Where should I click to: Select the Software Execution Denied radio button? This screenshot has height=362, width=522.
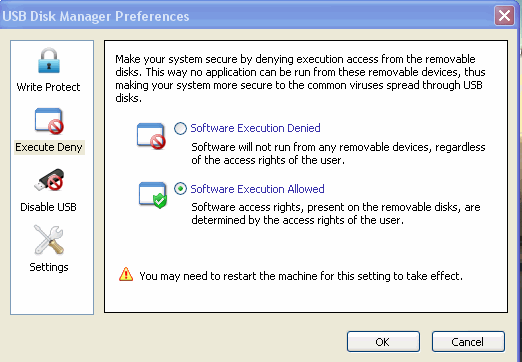[x=180, y=128]
